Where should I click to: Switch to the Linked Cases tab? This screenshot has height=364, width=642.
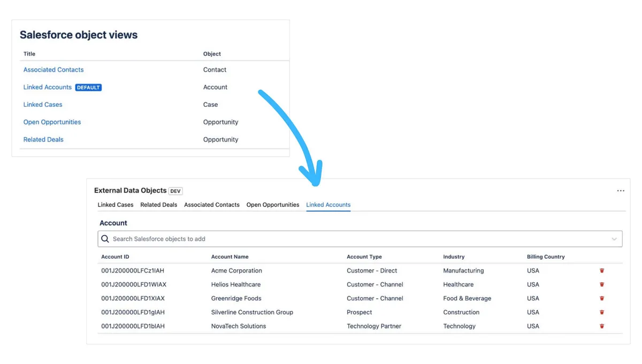116,205
